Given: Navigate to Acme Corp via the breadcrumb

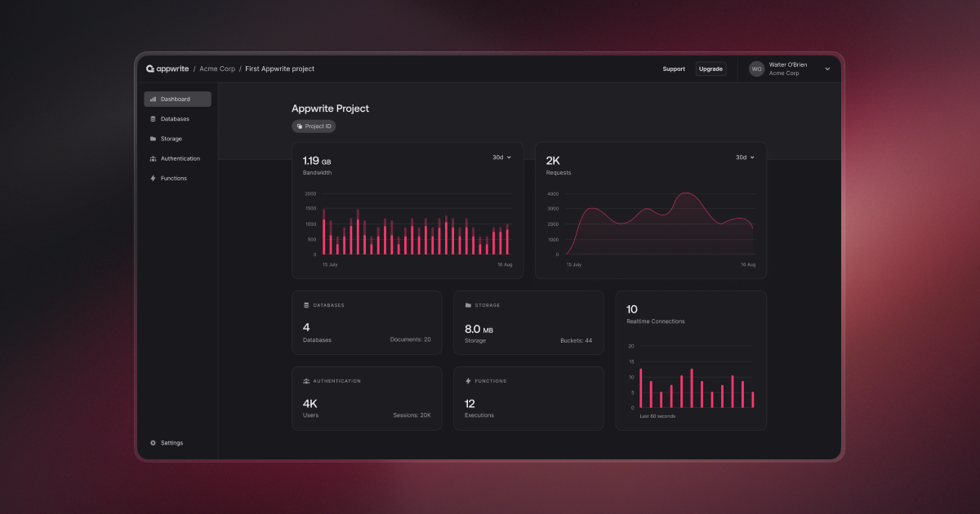Looking at the screenshot, I should point(217,69).
